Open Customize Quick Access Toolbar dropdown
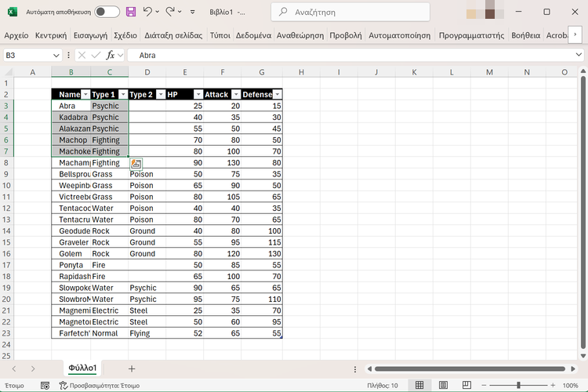This screenshot has width=588, height=392. [x=192, y=12]
